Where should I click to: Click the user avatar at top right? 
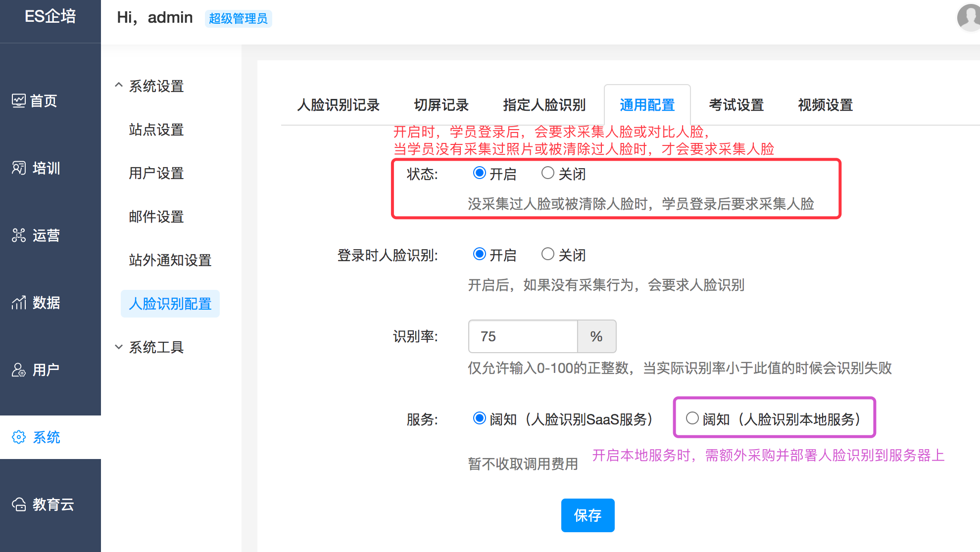(x=970, y=18)
